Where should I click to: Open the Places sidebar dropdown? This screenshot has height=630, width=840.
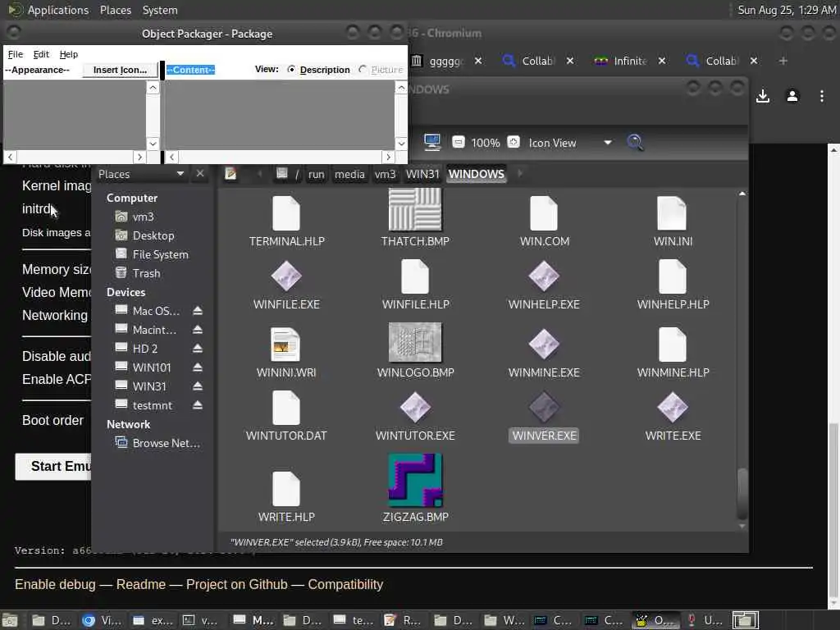(180, 174)
